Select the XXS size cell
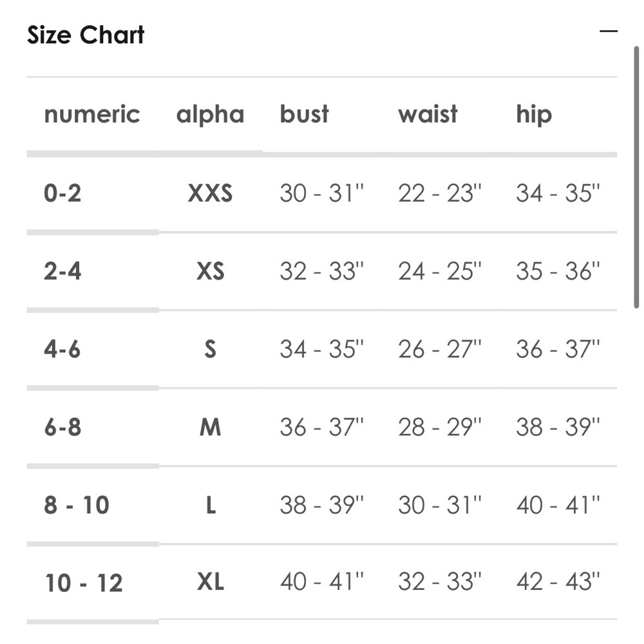The image size is (644, 644). click(211, 193)
